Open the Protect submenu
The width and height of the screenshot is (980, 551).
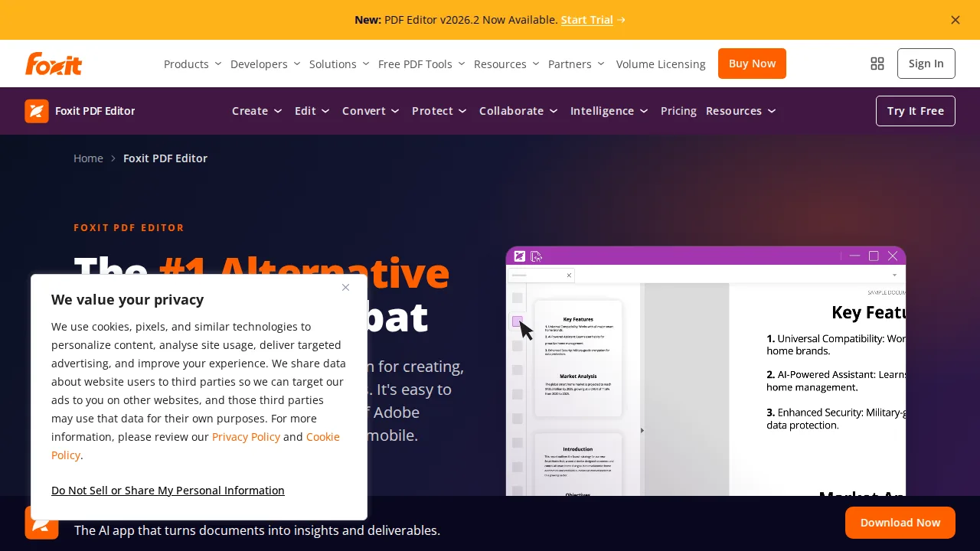(439, 111)
